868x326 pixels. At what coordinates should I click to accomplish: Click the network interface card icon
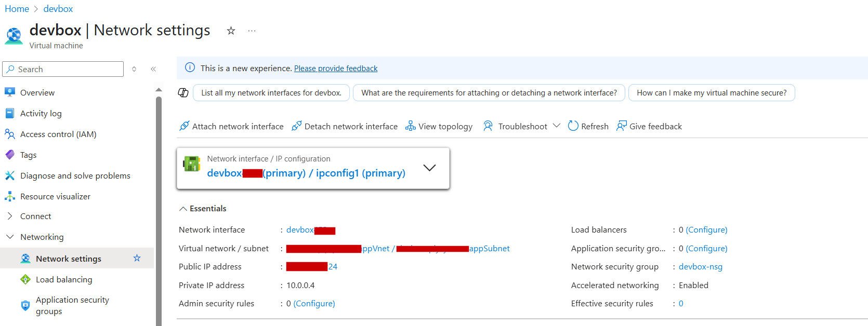(192, 164)
